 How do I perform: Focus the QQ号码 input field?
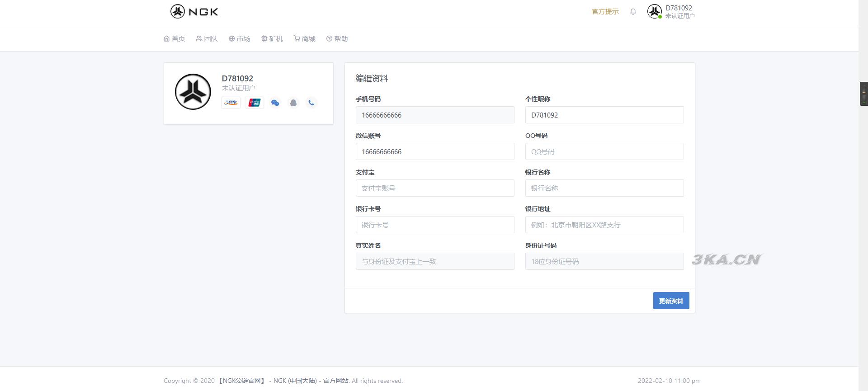point(604,152)
